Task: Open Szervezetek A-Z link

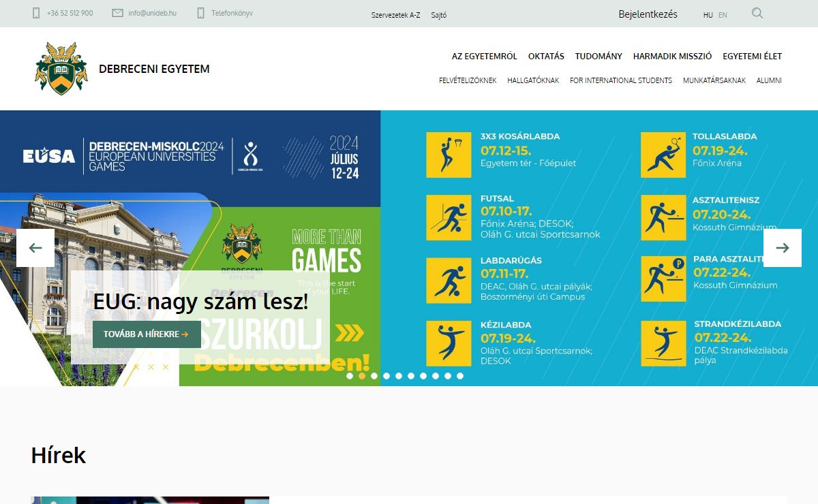Action: pyautogui.click(x=395, y=15)
